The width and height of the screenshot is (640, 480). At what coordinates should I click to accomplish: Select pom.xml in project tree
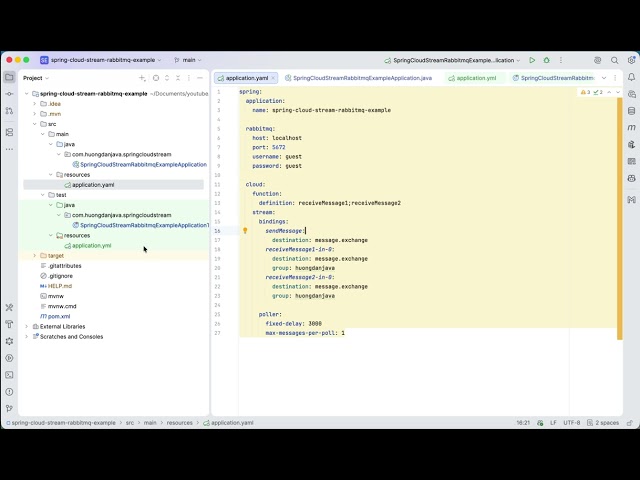[55, 316]
